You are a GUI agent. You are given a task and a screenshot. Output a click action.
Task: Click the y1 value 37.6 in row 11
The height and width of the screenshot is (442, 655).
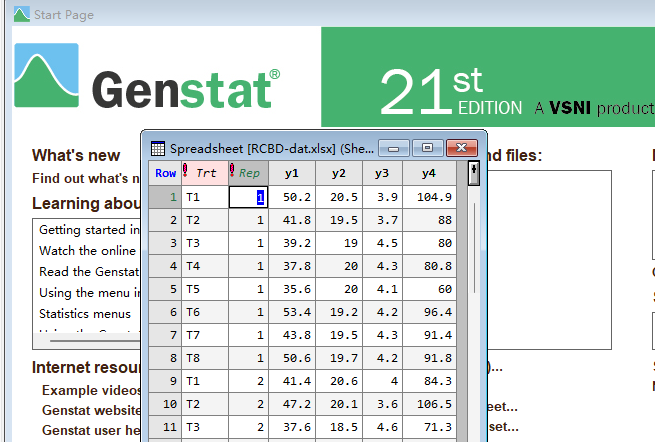tap(292, 427)
